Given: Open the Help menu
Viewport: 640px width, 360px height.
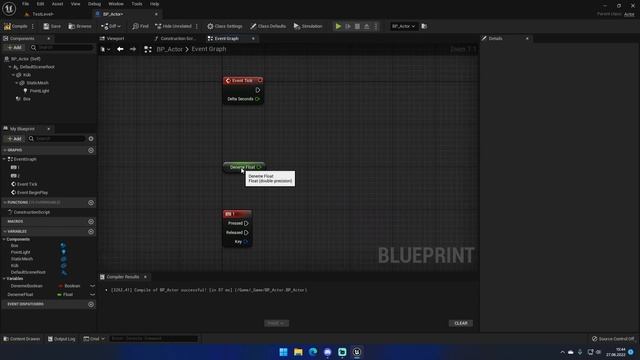Looking at the screenshot, I should [154, 4].
